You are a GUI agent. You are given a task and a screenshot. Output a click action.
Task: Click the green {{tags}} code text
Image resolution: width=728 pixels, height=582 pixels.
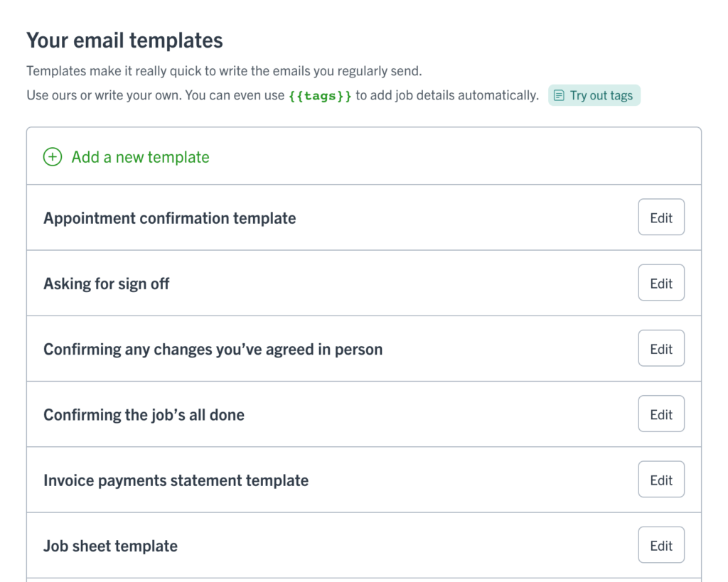point(320,96)
